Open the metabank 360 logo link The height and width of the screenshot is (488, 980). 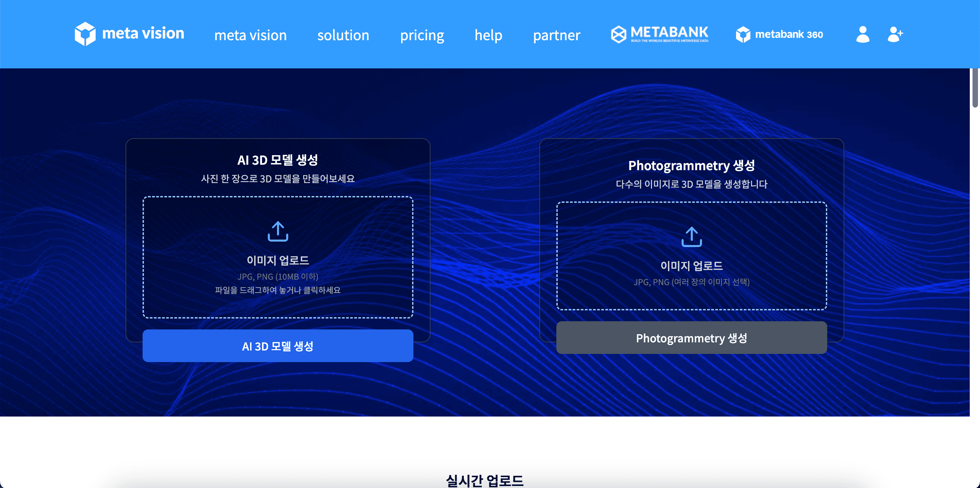(x=779, y=35)
